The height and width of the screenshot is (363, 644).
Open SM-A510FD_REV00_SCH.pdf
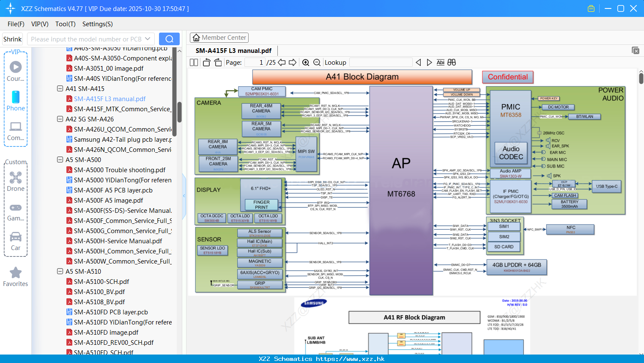pos(114,343)
